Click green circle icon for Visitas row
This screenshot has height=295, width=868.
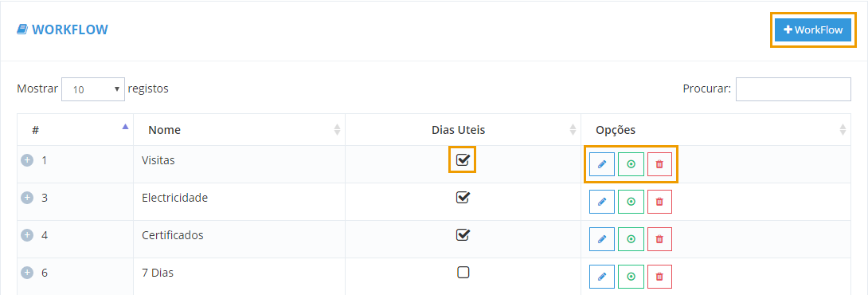631,164
